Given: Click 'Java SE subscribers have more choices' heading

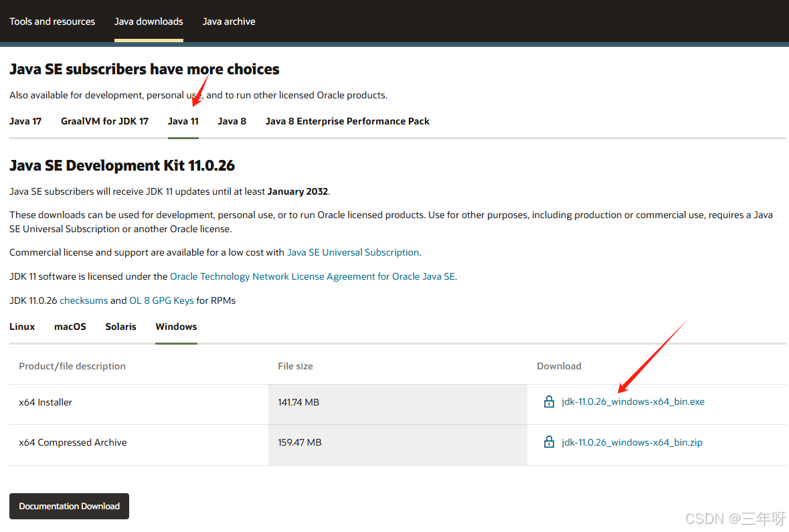Looking at the screenshot, I should coord(145,69).
